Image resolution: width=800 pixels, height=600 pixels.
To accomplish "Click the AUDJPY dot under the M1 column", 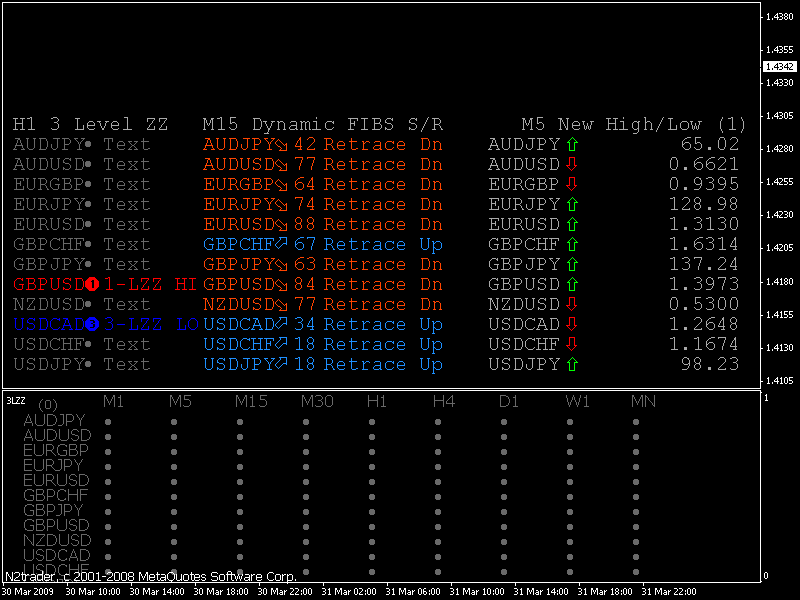I will pos(108,421).
